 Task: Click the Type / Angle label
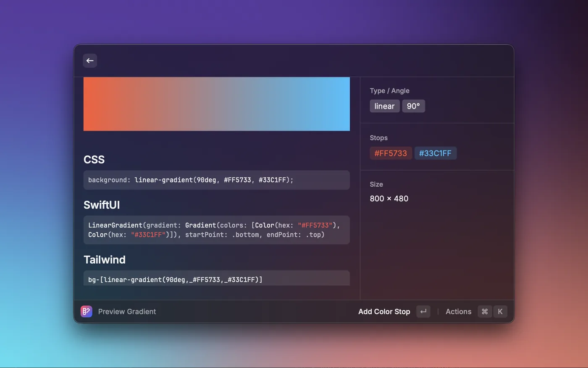(389, 90)
